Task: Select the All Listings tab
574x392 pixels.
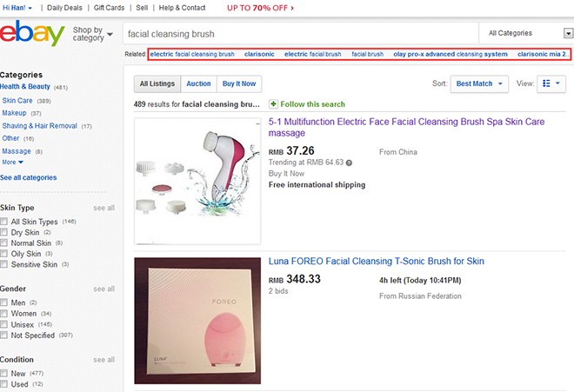Action: pyautogui.click(x=157, y=83)
